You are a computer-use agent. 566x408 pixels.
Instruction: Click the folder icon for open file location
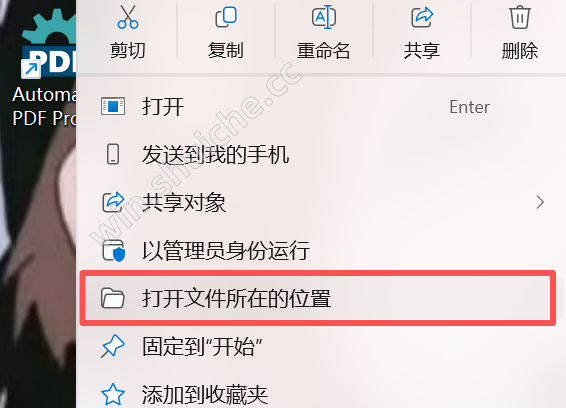tap(113, 298)
